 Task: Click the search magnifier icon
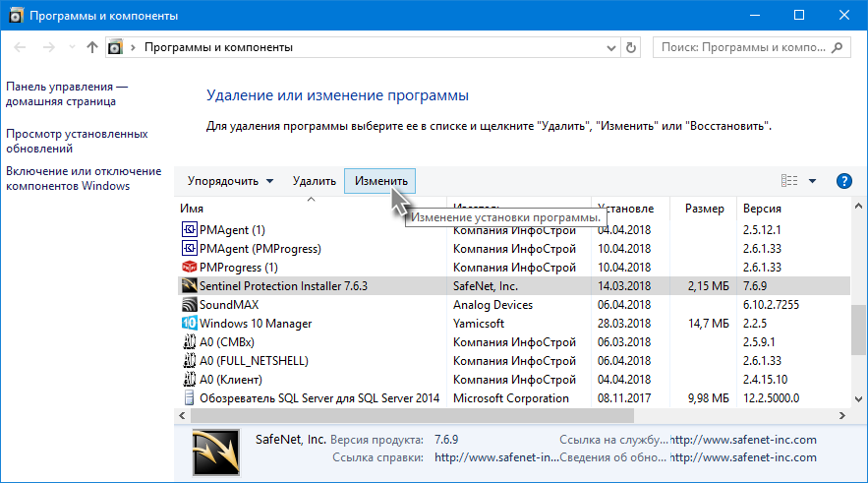click(837, 47)
